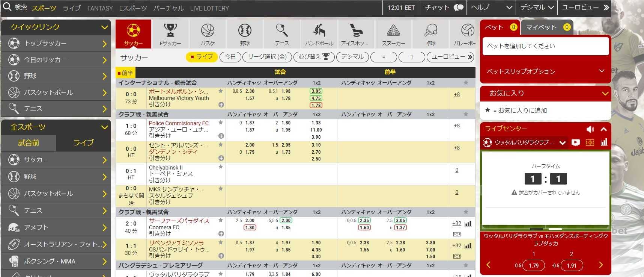
Task: Favorite the Melbourne Victory Youth match star
Action: pyautogui.click(x=221, y=91)
